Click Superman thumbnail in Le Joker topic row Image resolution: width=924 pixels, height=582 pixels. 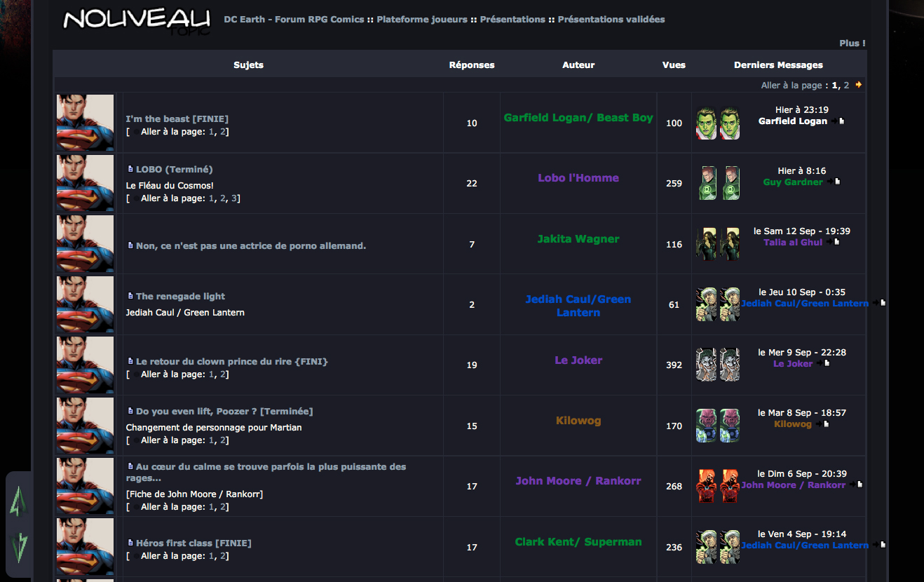point(85,365)
